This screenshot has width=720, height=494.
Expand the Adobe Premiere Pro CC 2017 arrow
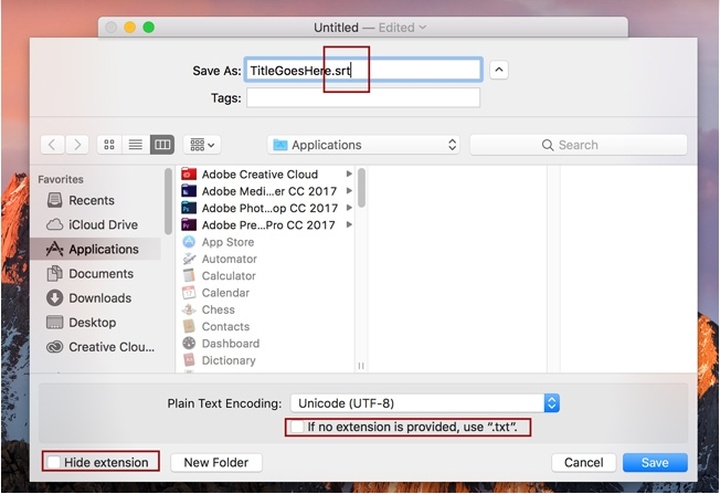349,225
